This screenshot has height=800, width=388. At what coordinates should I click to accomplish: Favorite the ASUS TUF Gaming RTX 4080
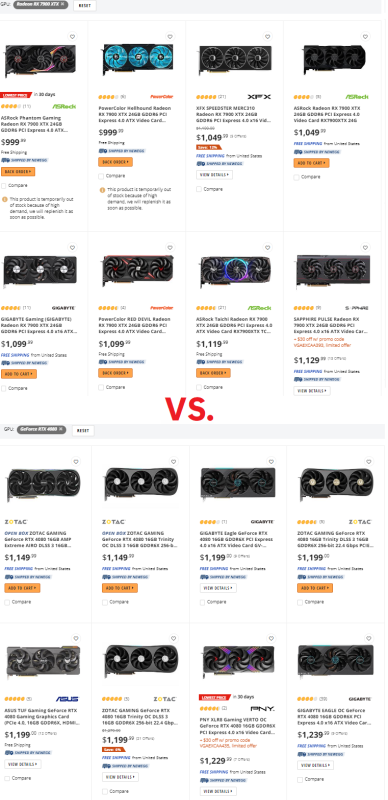point(76,638)
